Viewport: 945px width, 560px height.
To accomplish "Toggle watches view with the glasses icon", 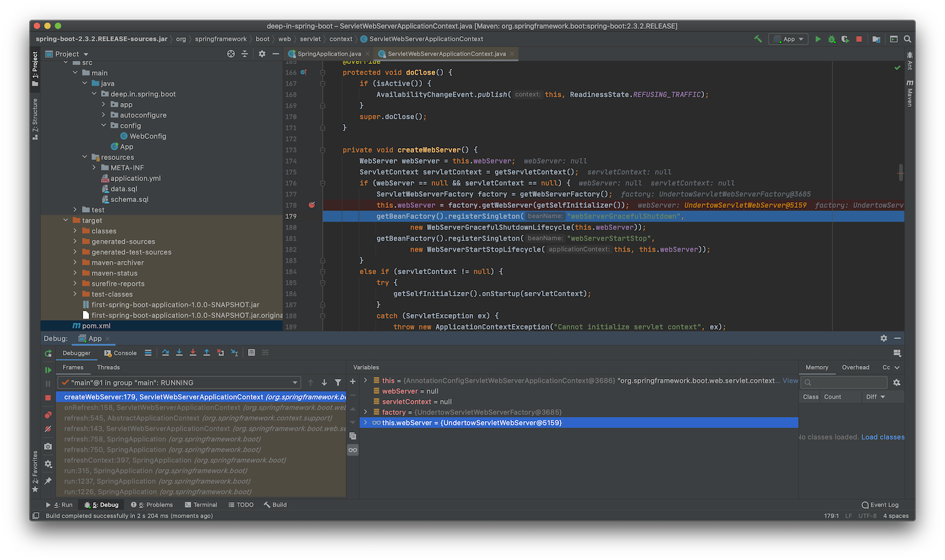I will click(352, 450).
